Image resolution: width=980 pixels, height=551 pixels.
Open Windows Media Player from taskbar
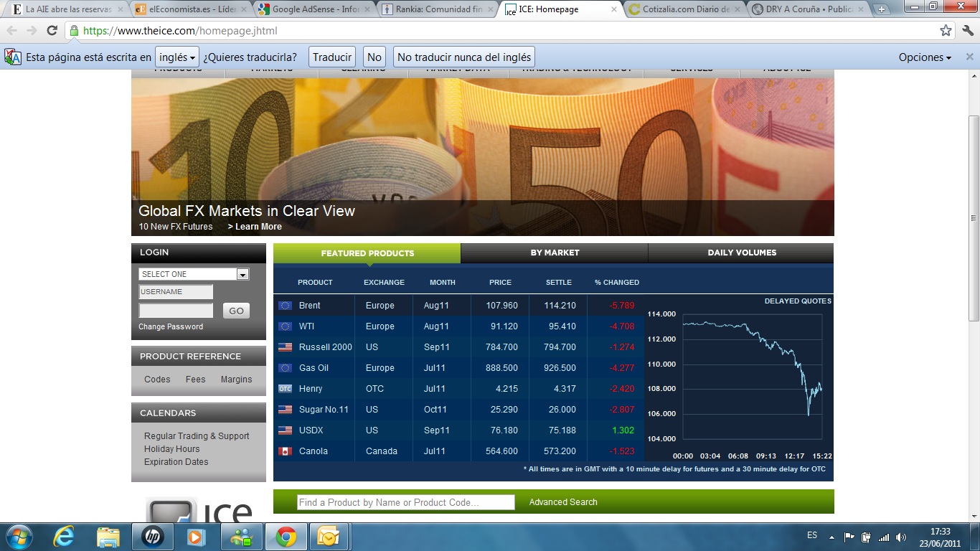[x=197, y=537]
